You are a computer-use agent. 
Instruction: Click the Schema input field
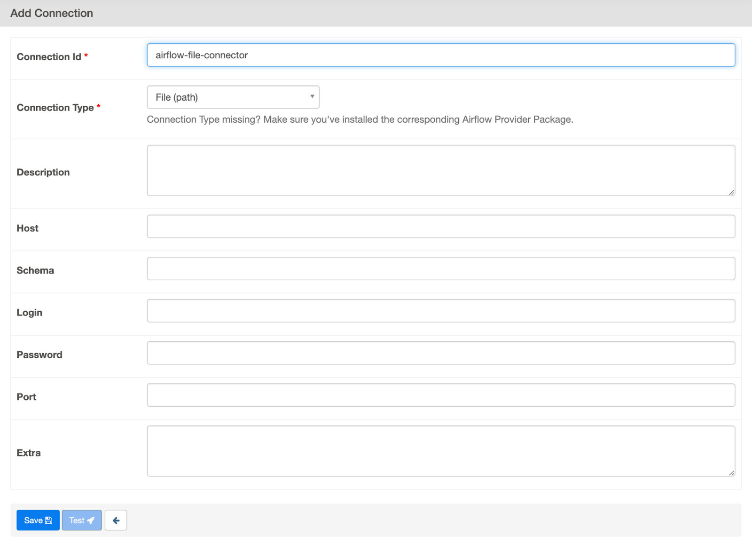tap(440, 268)
